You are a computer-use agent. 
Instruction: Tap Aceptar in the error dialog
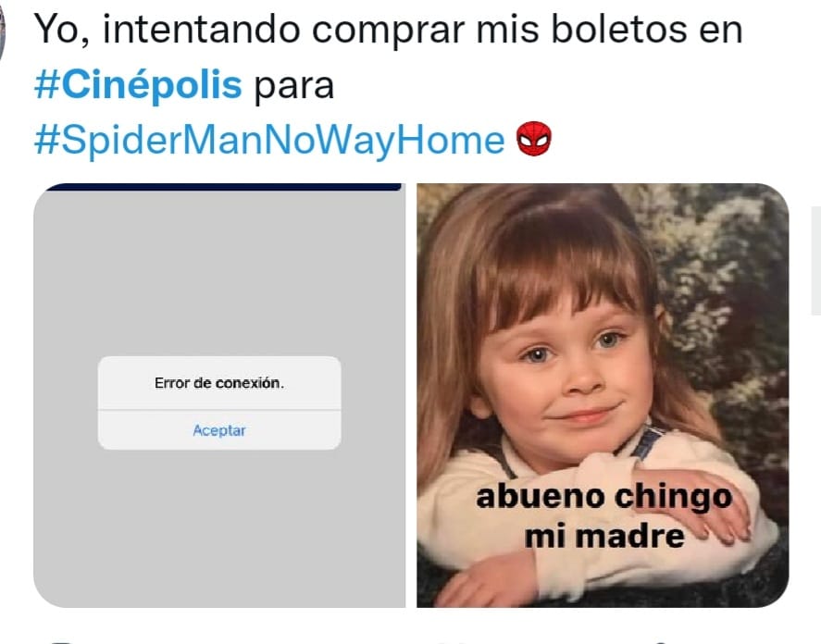coord(219,430)
